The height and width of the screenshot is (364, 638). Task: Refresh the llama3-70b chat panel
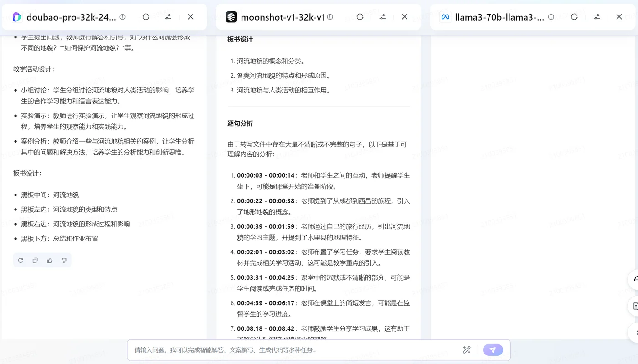pyautogui.click(x=574, y=17)
